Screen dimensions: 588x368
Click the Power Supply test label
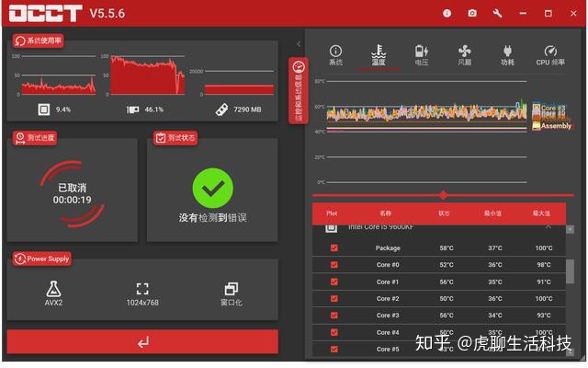click(x=42, y=259)
